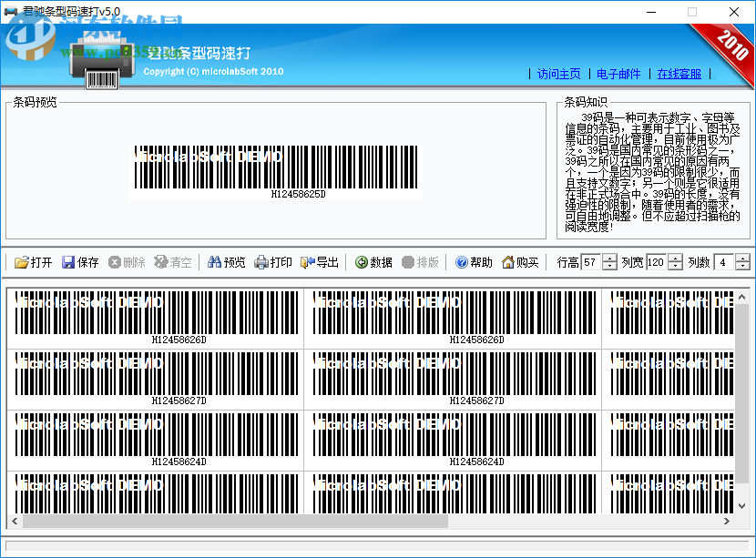756x558 pixels.
Task: Click the 电子邮件 email link
Action: [x=617, y=75]
